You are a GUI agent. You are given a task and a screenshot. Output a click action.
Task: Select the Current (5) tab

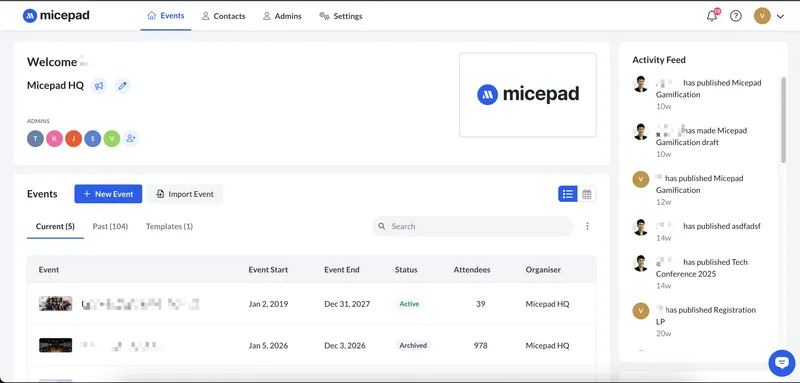pos(55,226)
